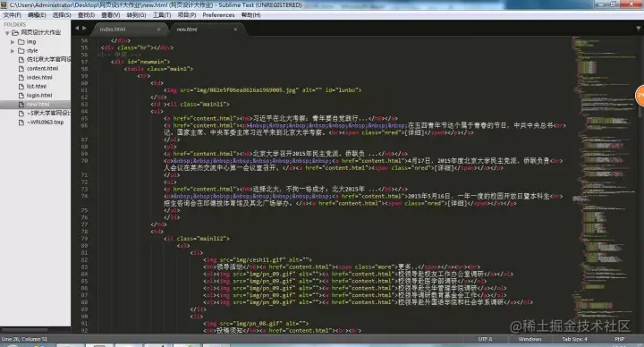The image size is (644, 347).
Task: Open the 项目(P) menu
Action: (186, 15)
